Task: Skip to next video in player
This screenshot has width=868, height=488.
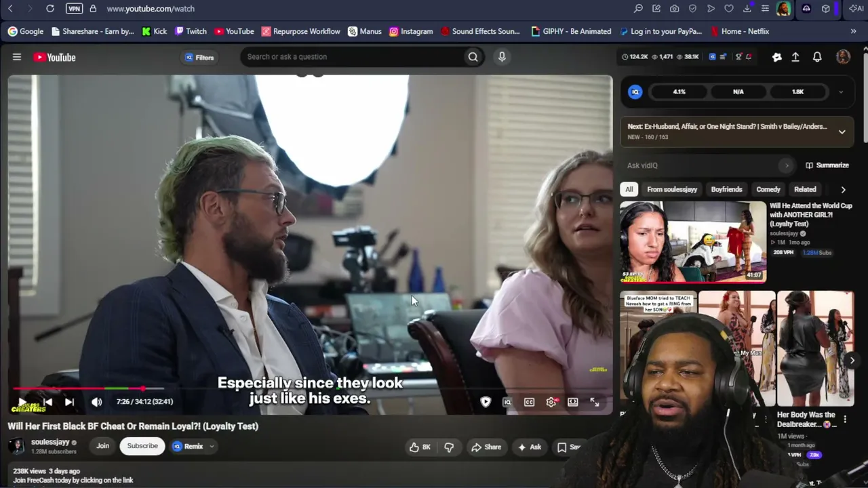Action: tap(69, 402)
